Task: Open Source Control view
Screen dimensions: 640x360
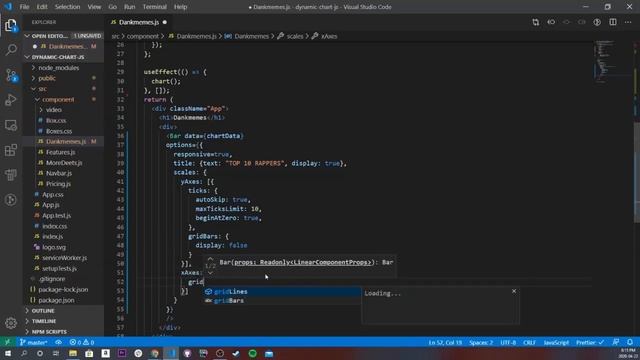Action: 11,75
